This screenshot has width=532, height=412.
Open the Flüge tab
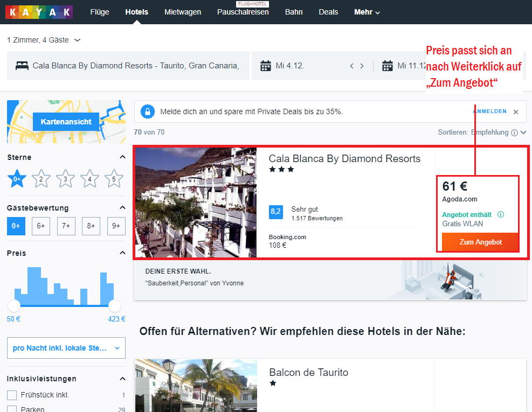click(x=100, y=12)
